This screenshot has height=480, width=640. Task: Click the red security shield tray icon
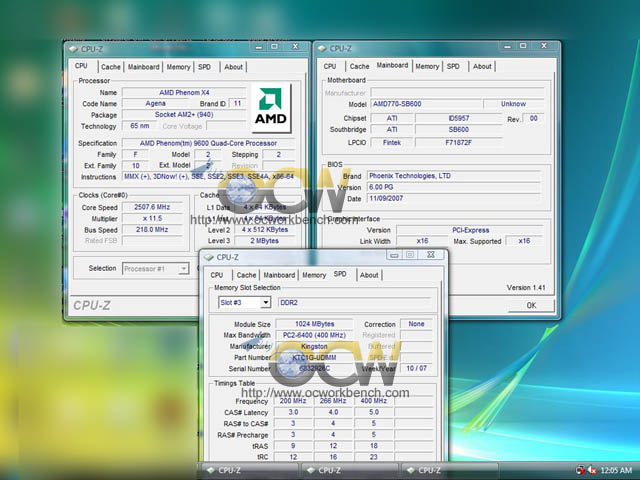(x=580, y=470)
